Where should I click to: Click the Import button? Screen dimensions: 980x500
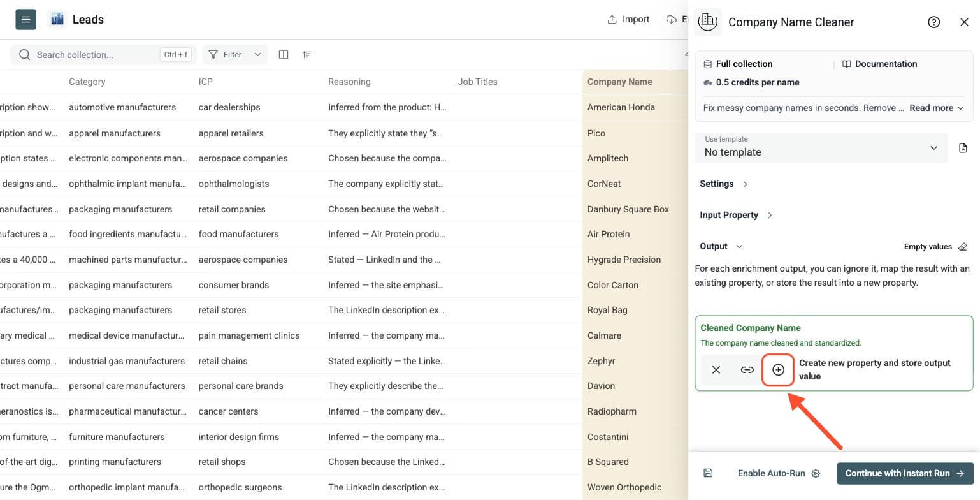click(628, 20)
